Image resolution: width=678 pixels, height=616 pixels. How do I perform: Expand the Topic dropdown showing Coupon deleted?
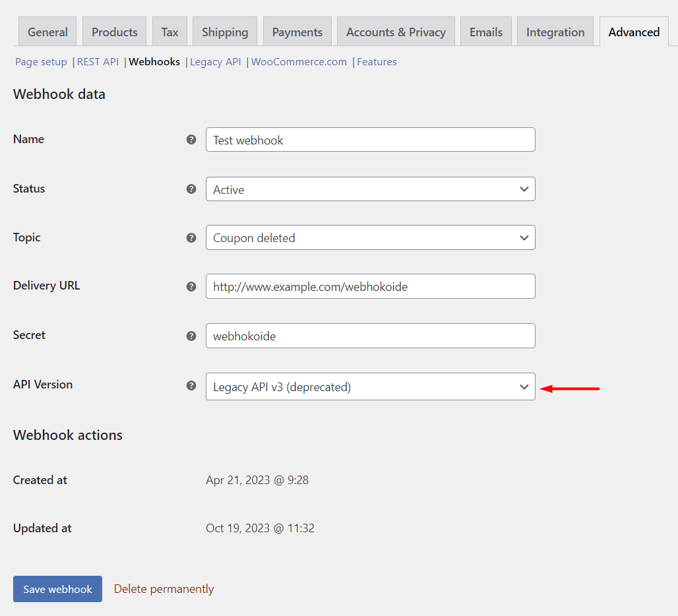(x=370, y=238)
